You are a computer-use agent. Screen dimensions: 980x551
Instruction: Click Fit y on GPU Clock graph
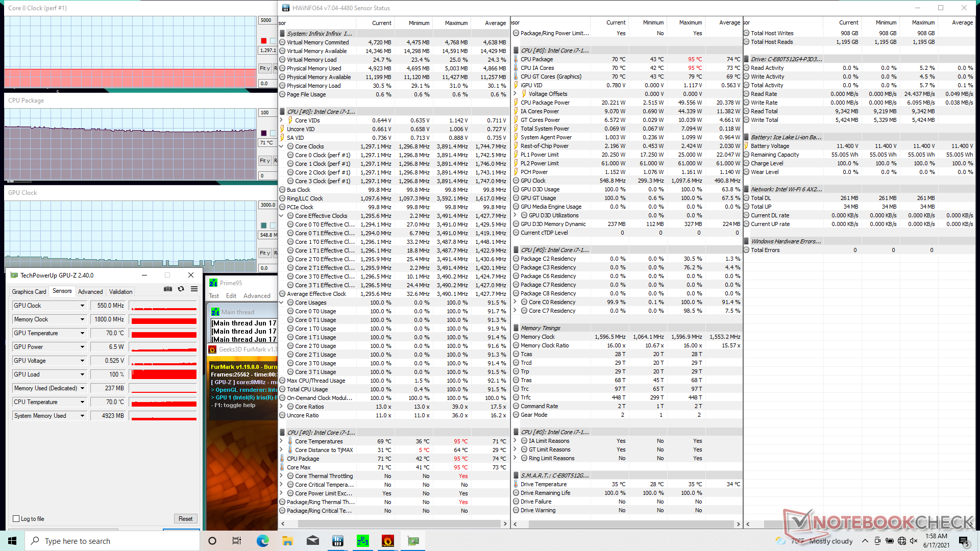click(x=265, y=253)
